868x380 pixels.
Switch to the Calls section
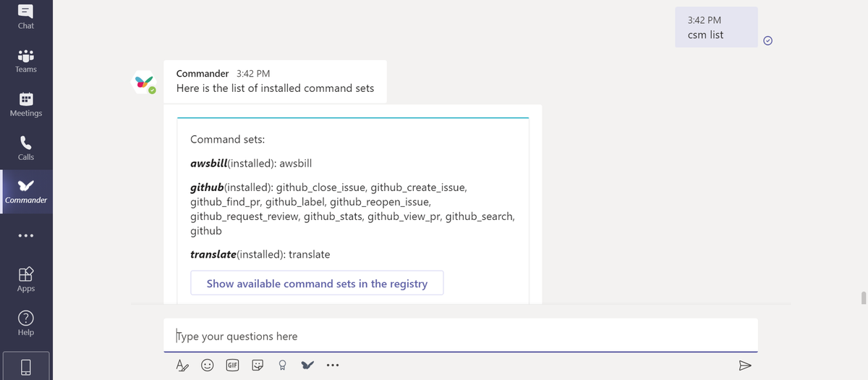point(26,147)
